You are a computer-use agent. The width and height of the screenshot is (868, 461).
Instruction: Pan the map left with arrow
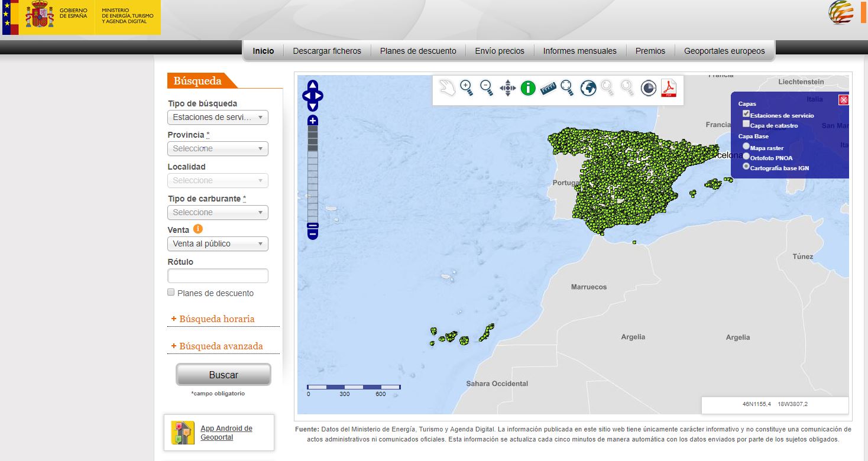pyautogui.click(x=306, y=96)
